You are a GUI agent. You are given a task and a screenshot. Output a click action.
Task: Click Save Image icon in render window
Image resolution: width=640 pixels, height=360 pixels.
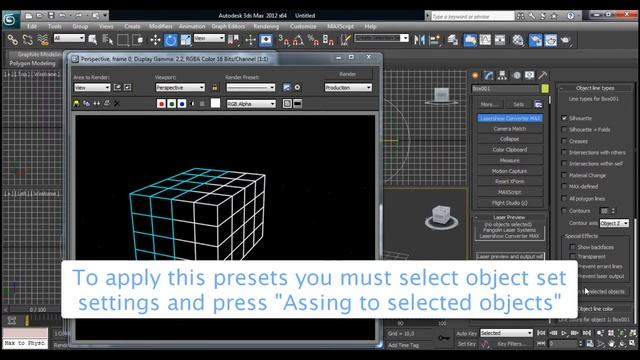coord(76,104)
